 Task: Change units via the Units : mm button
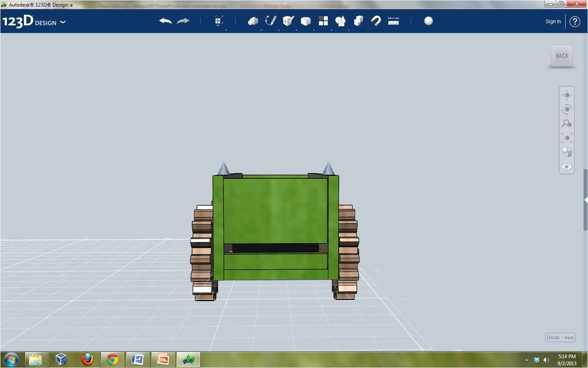point(560,337)
